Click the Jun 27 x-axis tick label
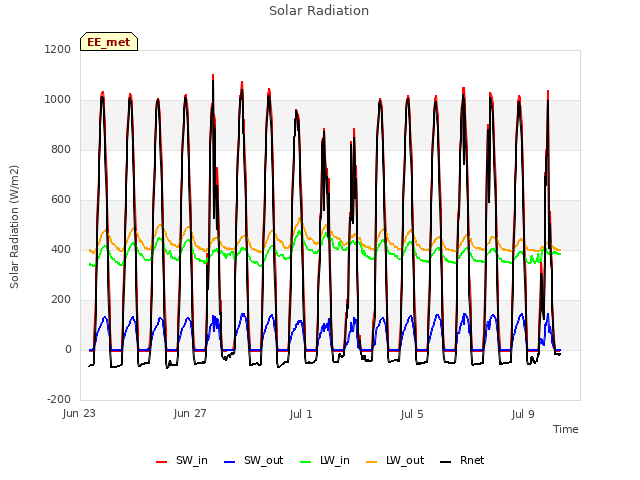The image size is (640, 480). (190, 413)
